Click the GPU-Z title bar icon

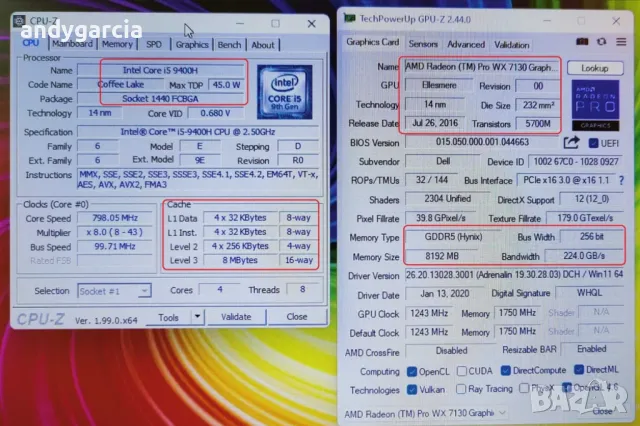click(x=350, y=18)
